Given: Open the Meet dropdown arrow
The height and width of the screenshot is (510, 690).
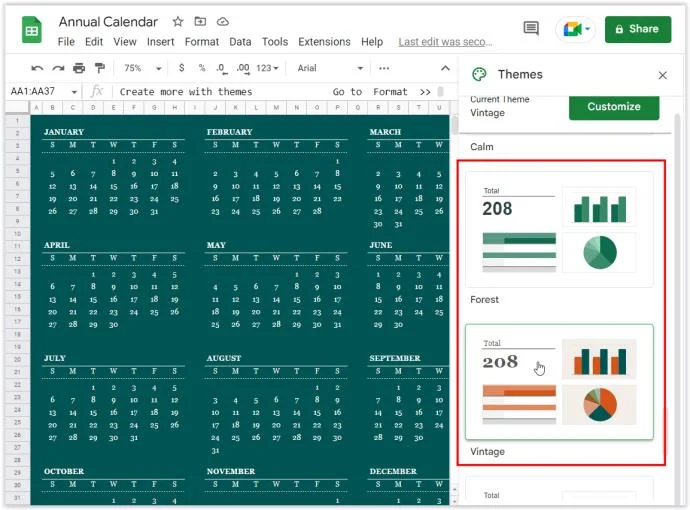Looking at the screenshot, I should [587, 29].
